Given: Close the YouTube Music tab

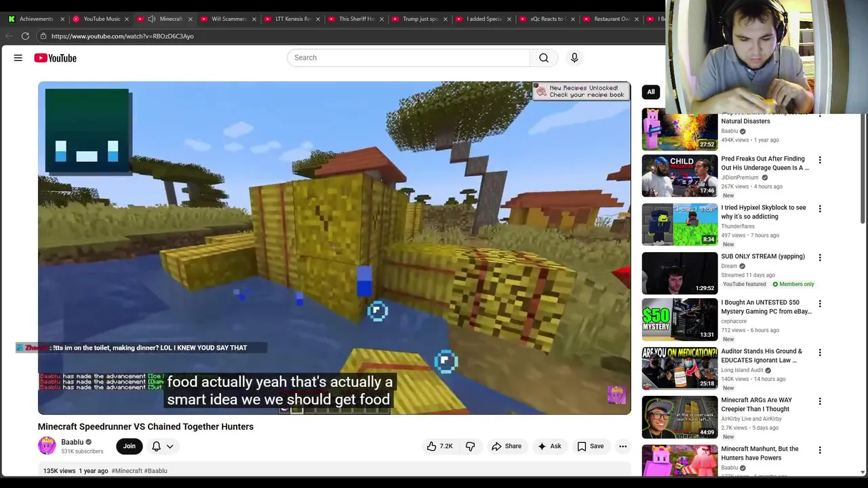Looking at the screenshot, I should coord(126,19).
